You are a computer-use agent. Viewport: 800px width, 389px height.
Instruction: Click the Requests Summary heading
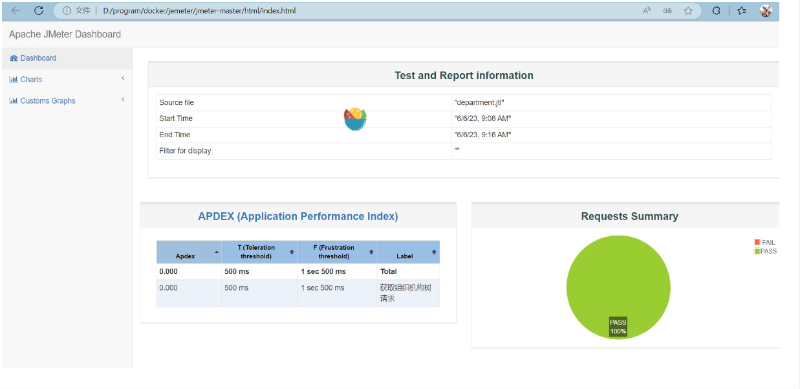coord(630,216)
